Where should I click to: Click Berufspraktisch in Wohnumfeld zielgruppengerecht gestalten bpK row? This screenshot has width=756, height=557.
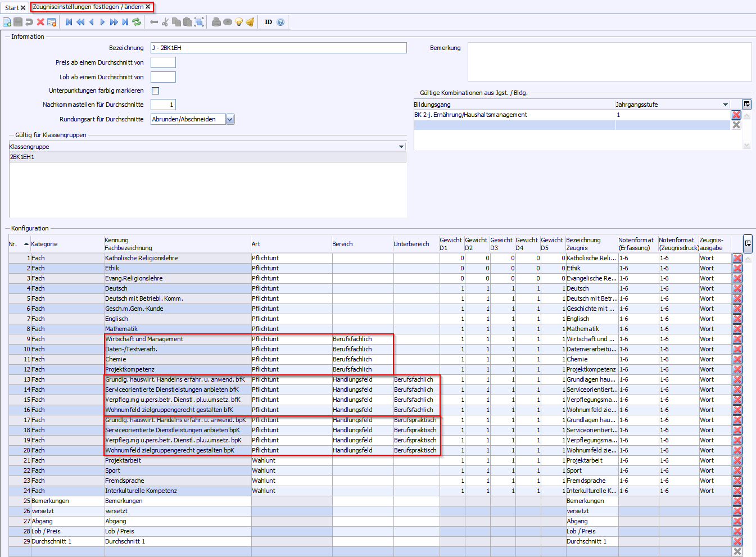point(416,450)
